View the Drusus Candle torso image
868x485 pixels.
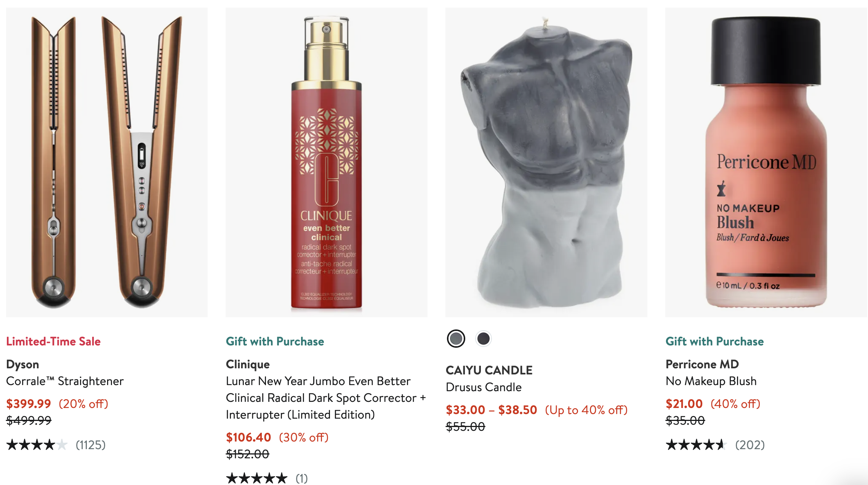click(x=546, y=162)
